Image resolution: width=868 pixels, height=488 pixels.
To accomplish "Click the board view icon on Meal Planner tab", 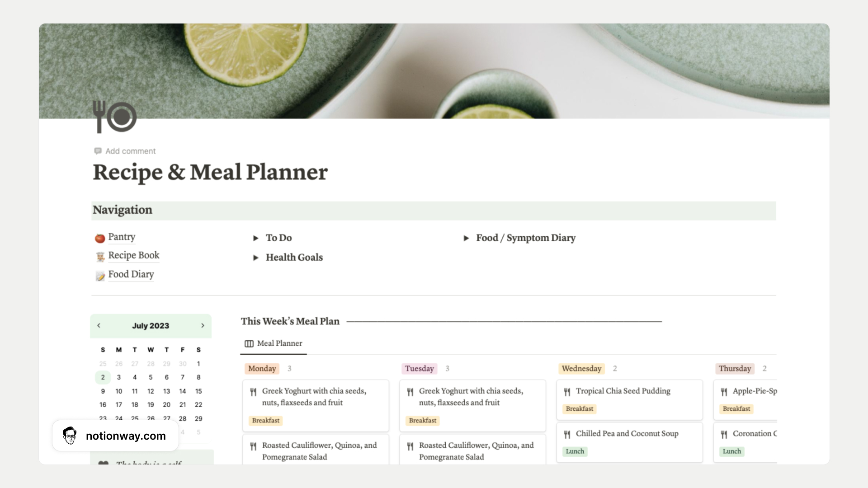I will [248, 343].
